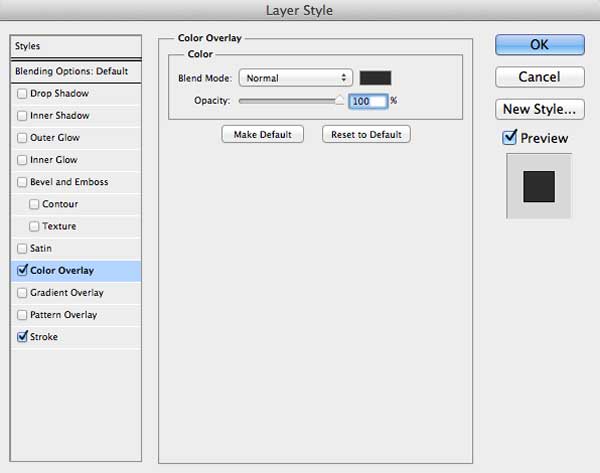
Task: Select the Satin style entry
Action: point(76,249)
